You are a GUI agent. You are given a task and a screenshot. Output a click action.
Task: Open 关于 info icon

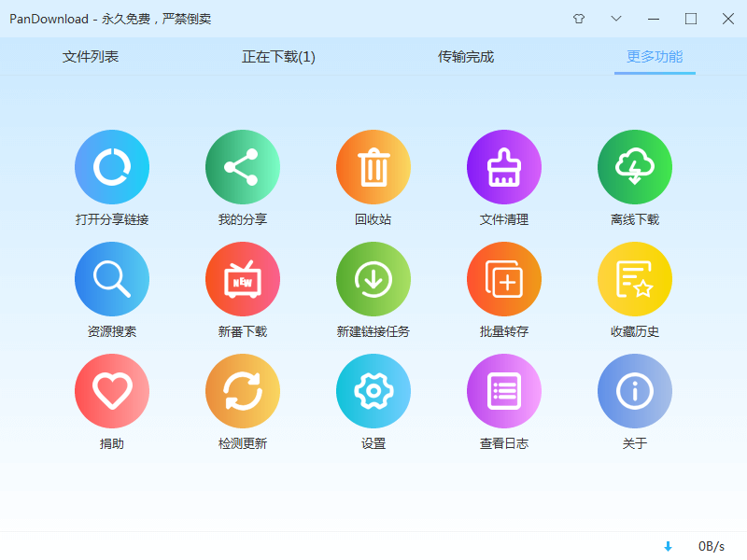point(635,391)
